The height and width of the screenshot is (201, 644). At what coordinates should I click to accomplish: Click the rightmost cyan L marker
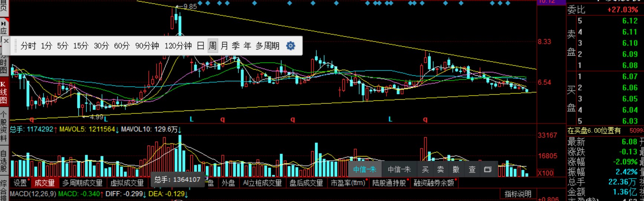pos(390,119)
